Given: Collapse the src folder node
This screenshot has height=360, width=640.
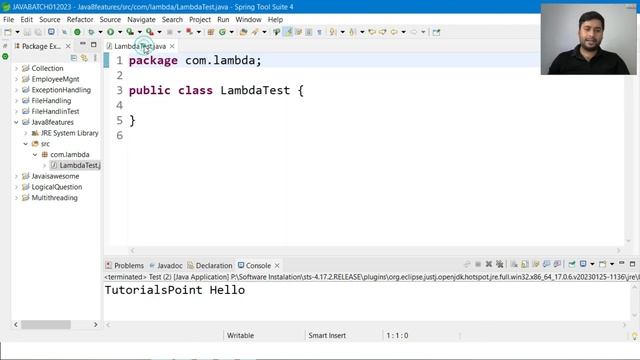Looking at the screenshot, I should 25,144.
